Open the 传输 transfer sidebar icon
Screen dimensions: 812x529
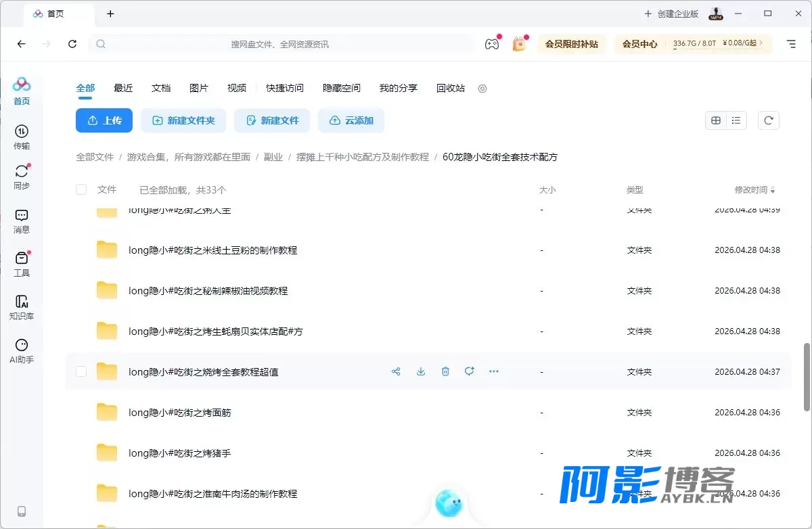(22, 137)
